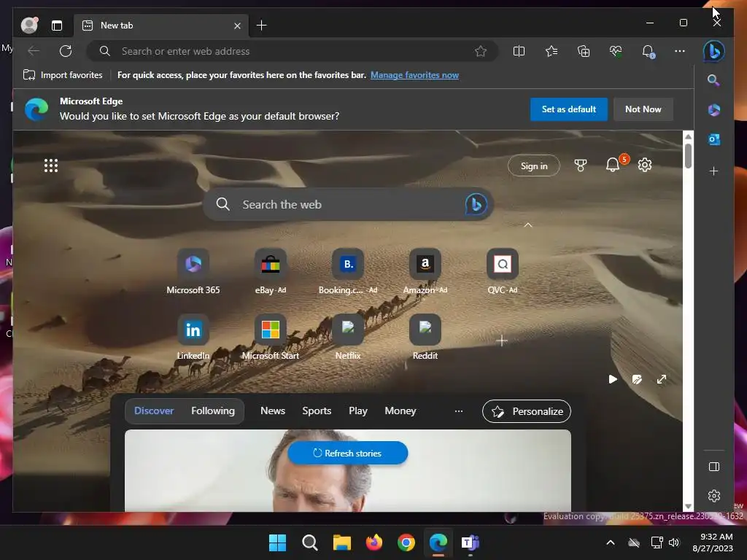This screenshot has height=560, width=747.
Task: Open the Favorites list
Action: tap(551, 51)
